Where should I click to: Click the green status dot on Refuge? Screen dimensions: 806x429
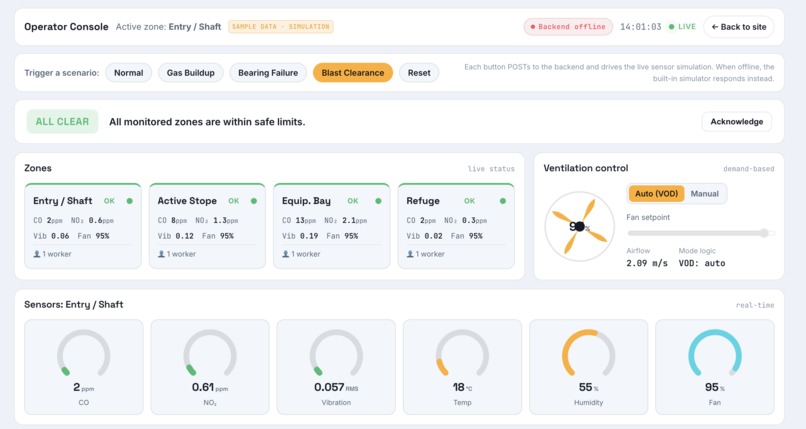coord(503,201)
